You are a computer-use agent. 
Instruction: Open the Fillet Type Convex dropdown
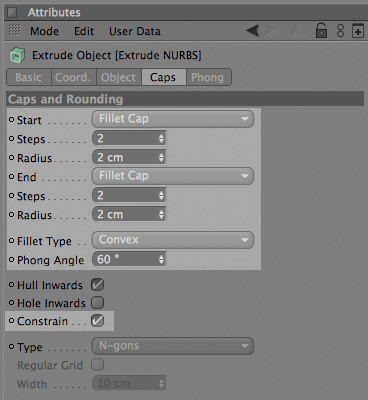173,240
